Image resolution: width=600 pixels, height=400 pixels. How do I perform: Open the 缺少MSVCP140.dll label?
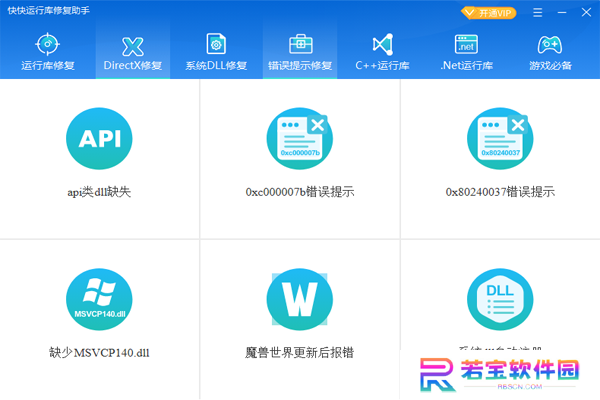99,353
